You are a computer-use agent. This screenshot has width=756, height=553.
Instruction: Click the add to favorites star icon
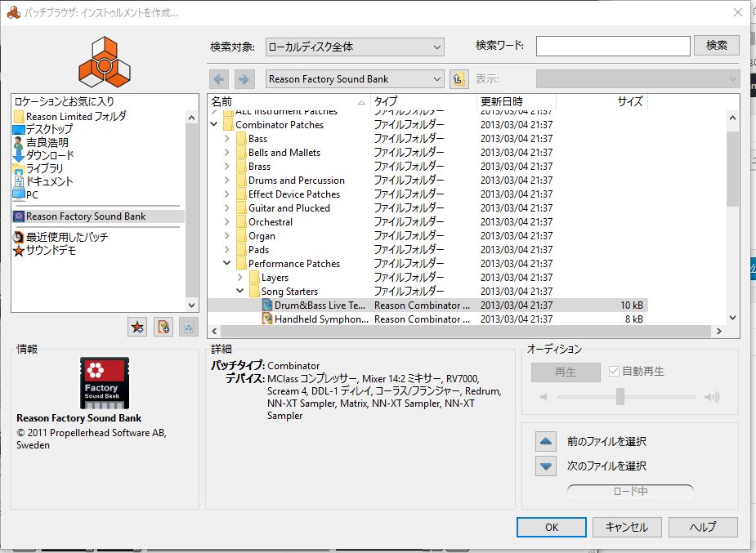pos(138,328)
